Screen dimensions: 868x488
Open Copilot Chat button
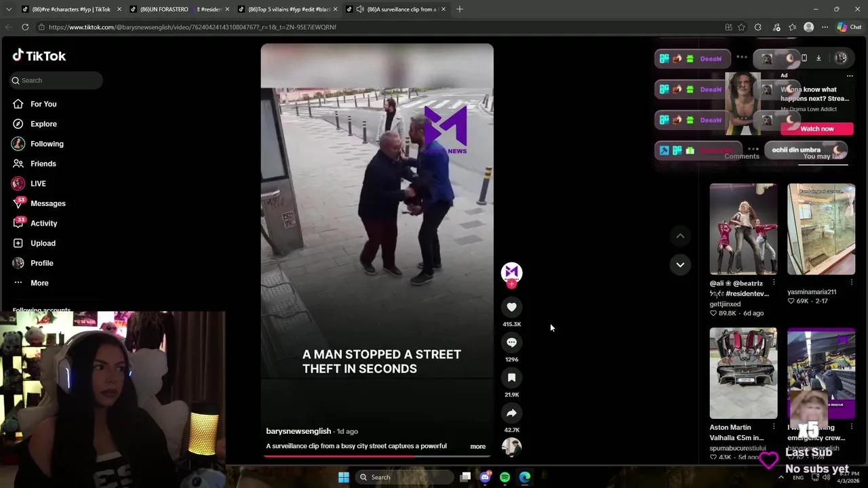point(850,27)
